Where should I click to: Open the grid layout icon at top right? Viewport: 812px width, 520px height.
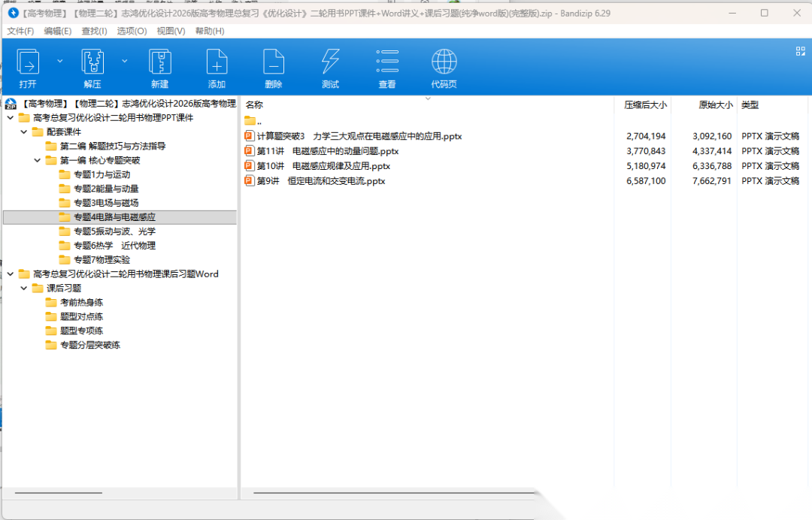(x=800, y=51)
